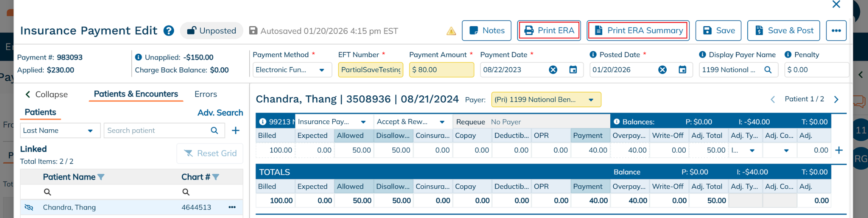Add adjustment row with plus icon
The image size is (868, 218).
pos(839,150)
